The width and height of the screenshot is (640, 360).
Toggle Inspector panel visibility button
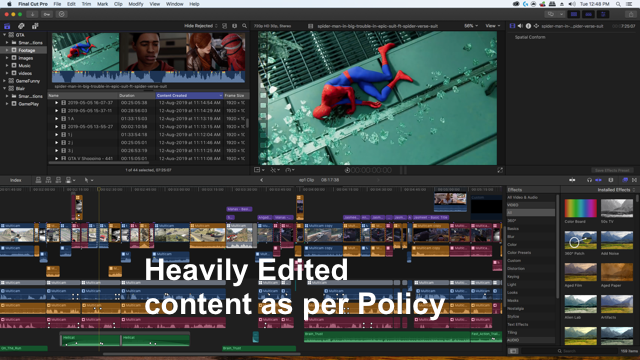point(603,14)
